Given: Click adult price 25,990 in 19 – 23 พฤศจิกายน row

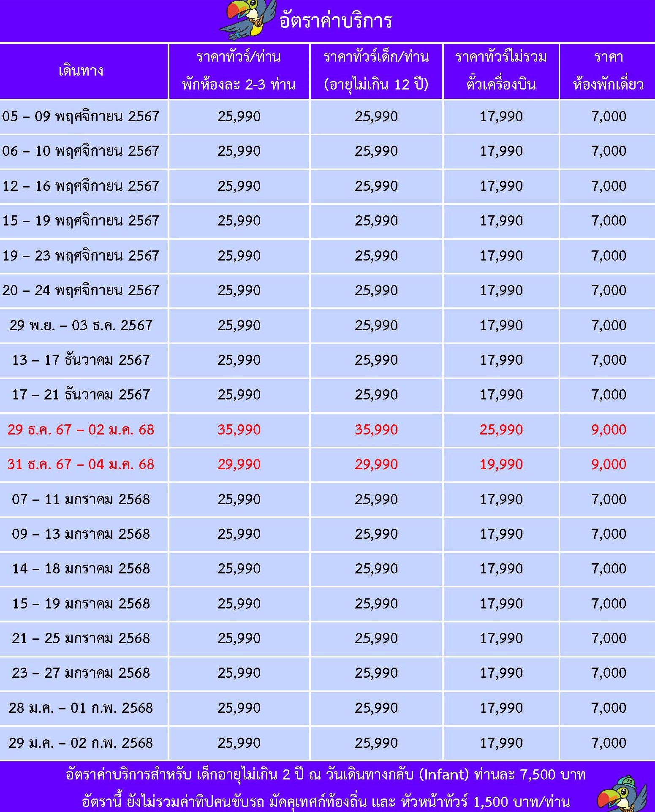Looking at the screenshot, I should [239, 255].
